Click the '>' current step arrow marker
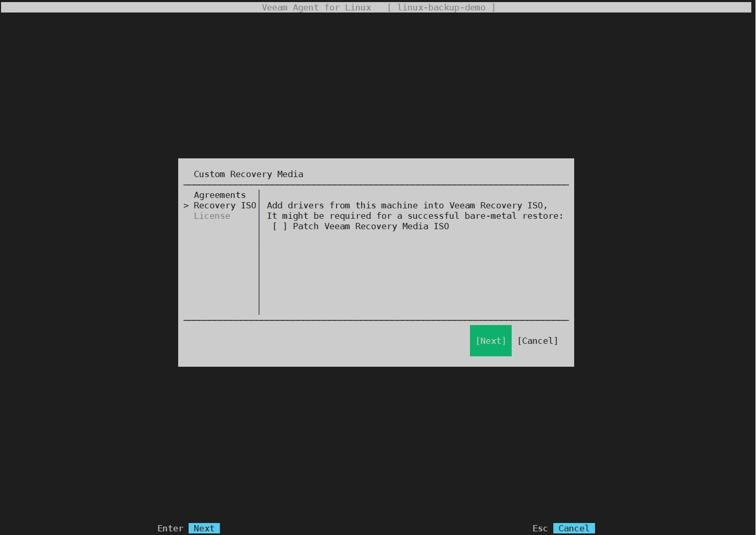The image size is (756, 535). point(186,206)
